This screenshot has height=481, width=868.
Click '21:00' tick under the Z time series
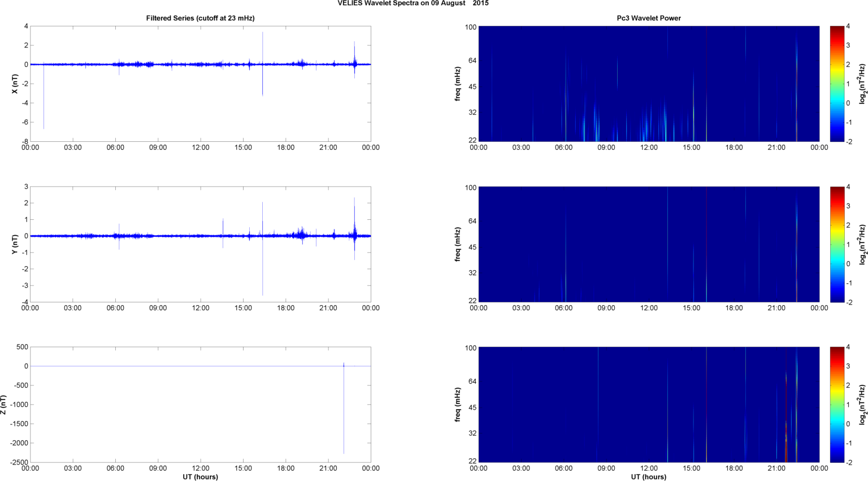(x=328, y=469)
